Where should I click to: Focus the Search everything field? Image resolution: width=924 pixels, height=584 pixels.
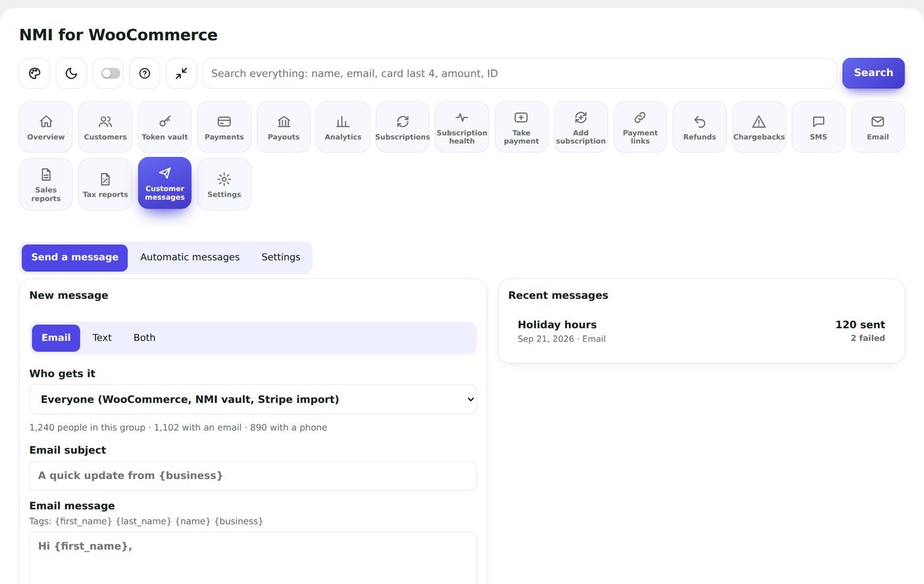(x=519, y=73)
